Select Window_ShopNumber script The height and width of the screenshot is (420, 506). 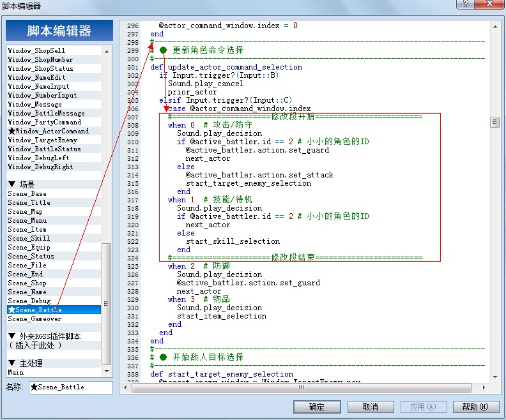tap(54, 59)
